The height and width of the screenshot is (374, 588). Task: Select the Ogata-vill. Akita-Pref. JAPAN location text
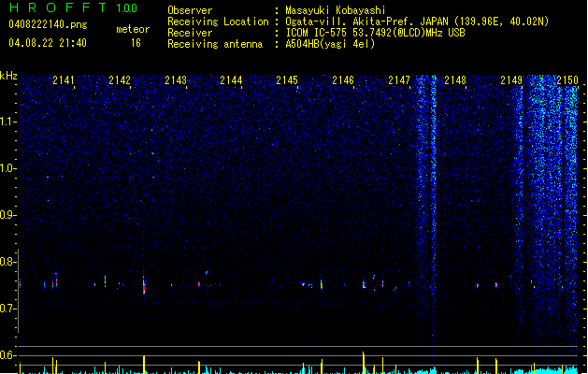click(417, 22)
